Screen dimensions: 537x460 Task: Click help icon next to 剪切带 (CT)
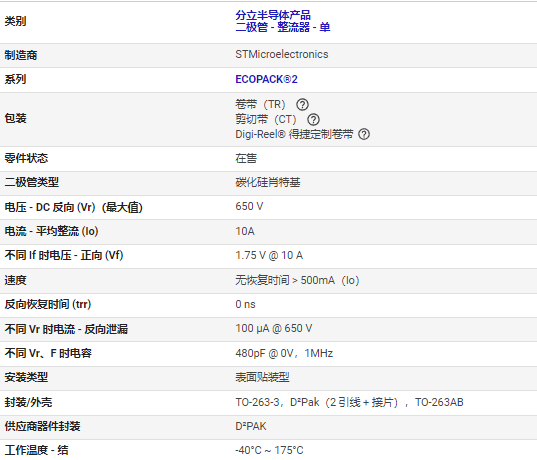(313, 120)
